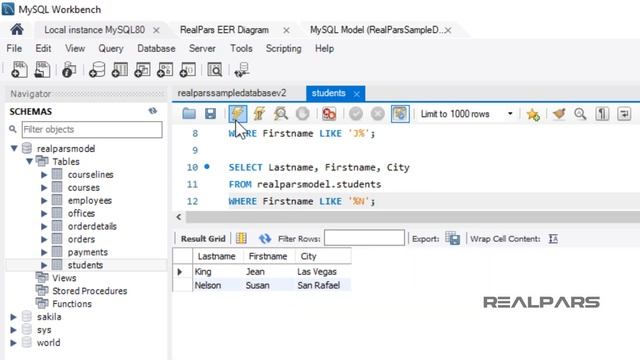Collapse the Tables node
The width and height of the screenshot is (640, 360).
click(x=29, y=161)
